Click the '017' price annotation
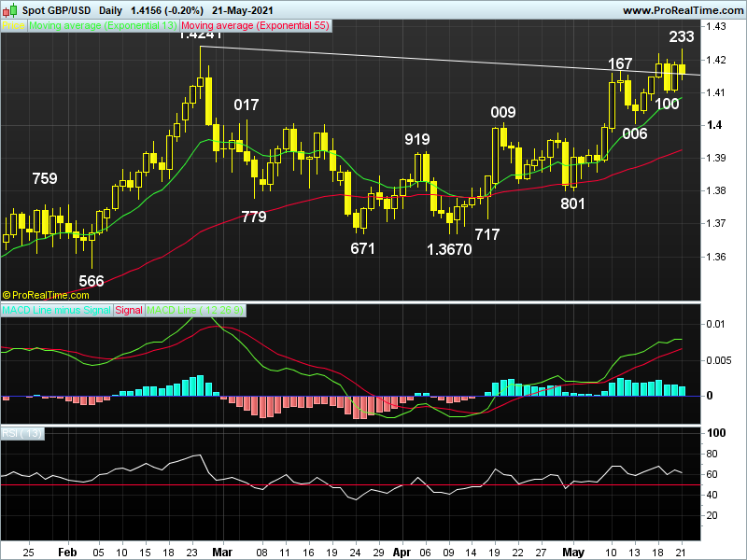The height and width of the screenshot is (560, 747). [x=247, y=105]
